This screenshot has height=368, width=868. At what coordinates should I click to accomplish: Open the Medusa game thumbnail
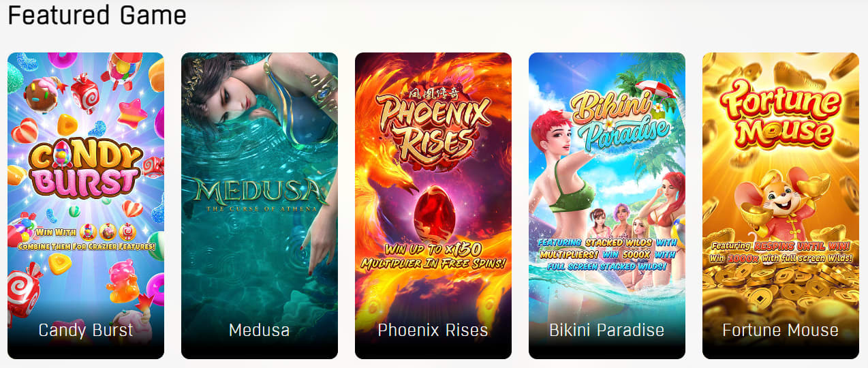(x=260, y=206)
